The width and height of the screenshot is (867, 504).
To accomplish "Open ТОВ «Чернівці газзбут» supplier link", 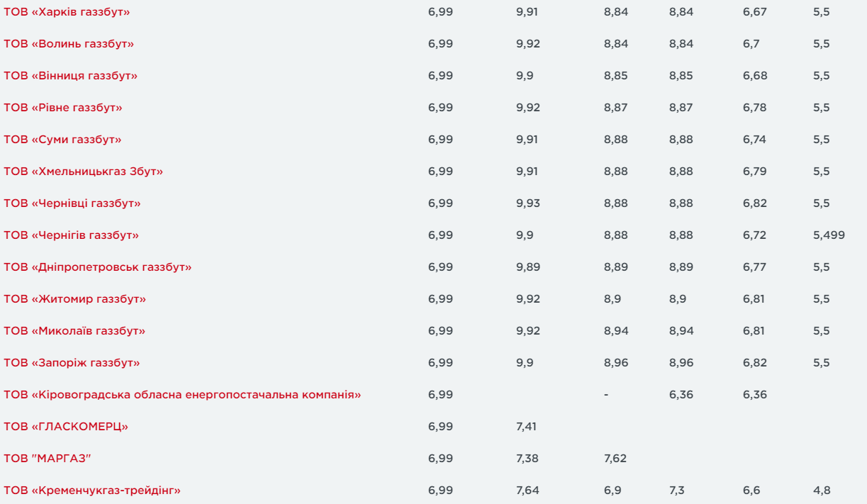I will [72, 203].
